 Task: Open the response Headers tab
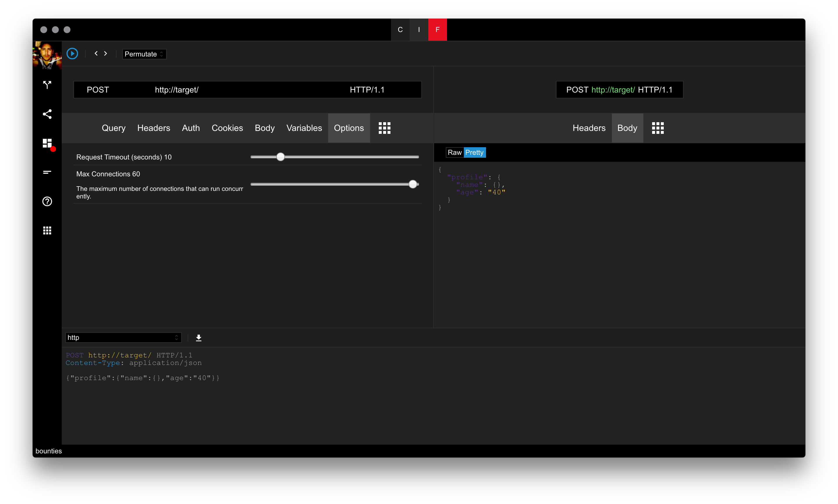pos(589,128)
